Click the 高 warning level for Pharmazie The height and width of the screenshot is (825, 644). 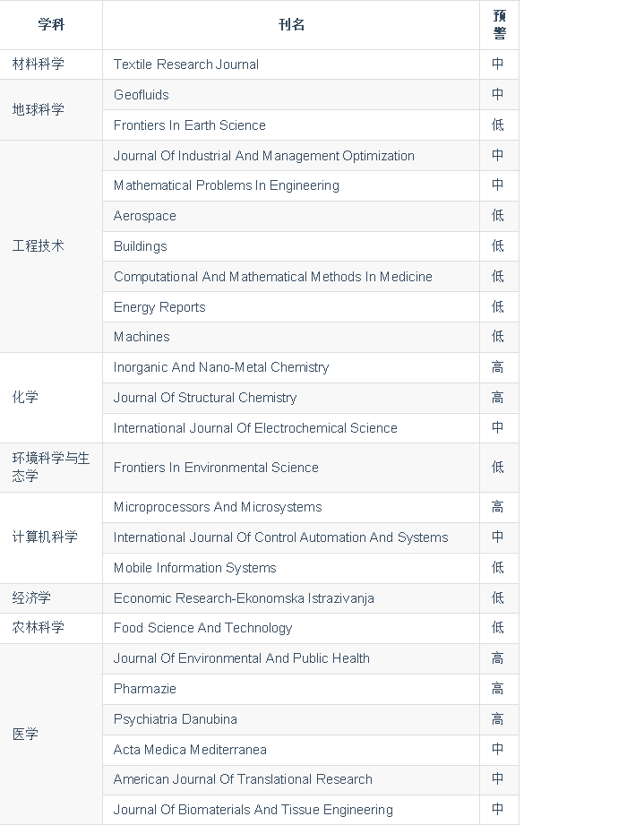[498, 689]
